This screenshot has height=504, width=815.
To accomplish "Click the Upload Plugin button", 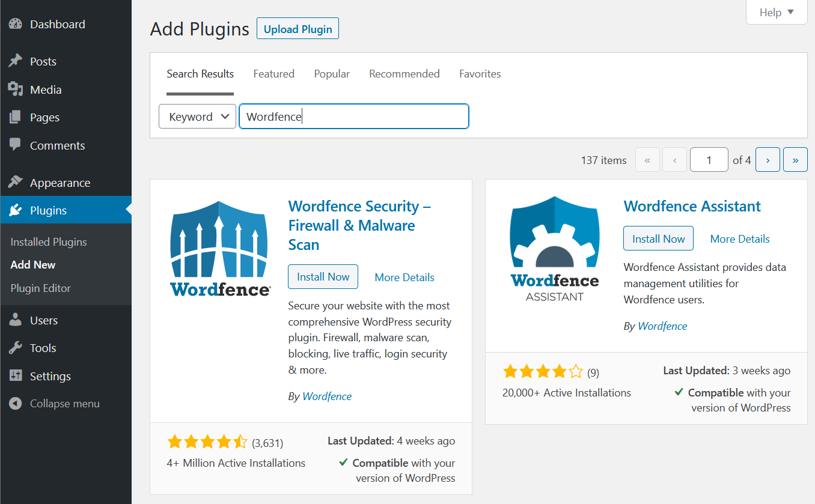I will pyautogui.click(x=298, y=29).
